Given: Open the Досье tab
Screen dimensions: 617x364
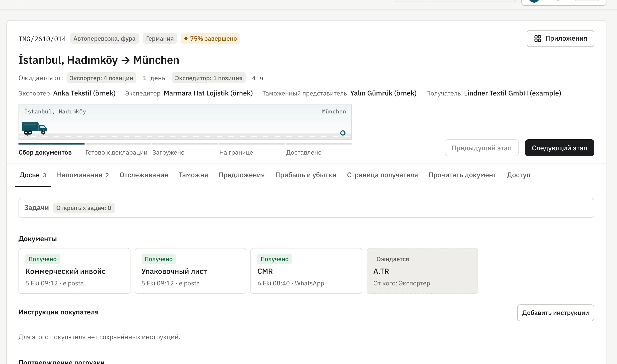Looking at the screenshot, I should [x=33, y=175].
